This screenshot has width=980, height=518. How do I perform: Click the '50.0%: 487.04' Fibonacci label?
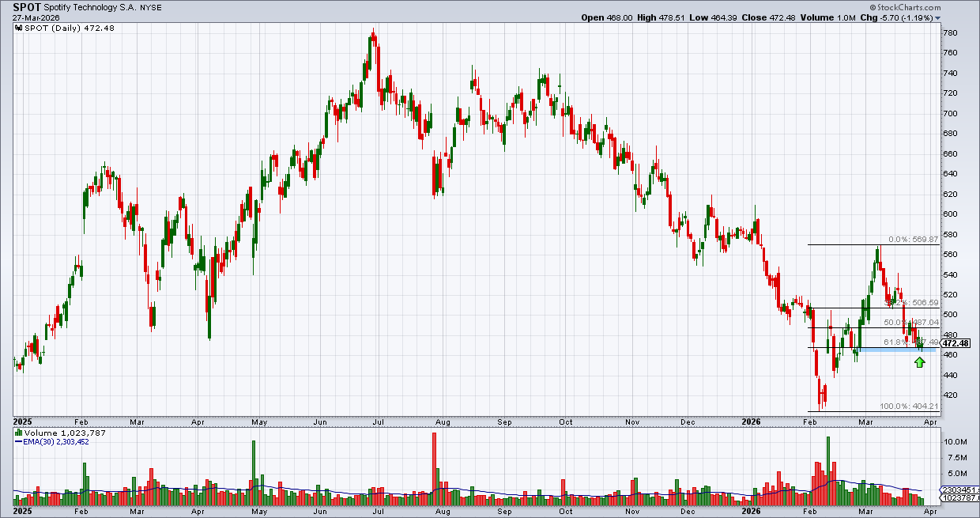(911, 322)
